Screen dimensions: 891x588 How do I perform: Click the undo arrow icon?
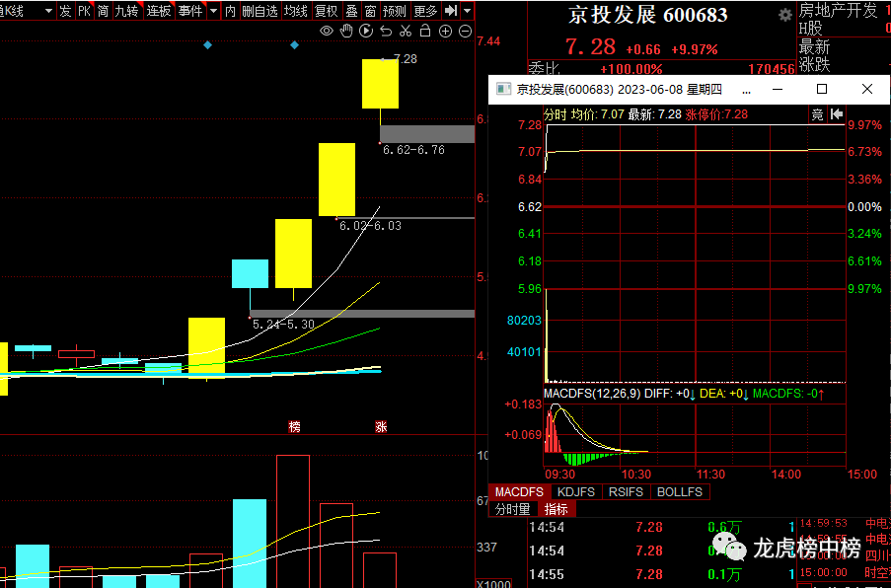pyautogui.click(x=386, y=32)
